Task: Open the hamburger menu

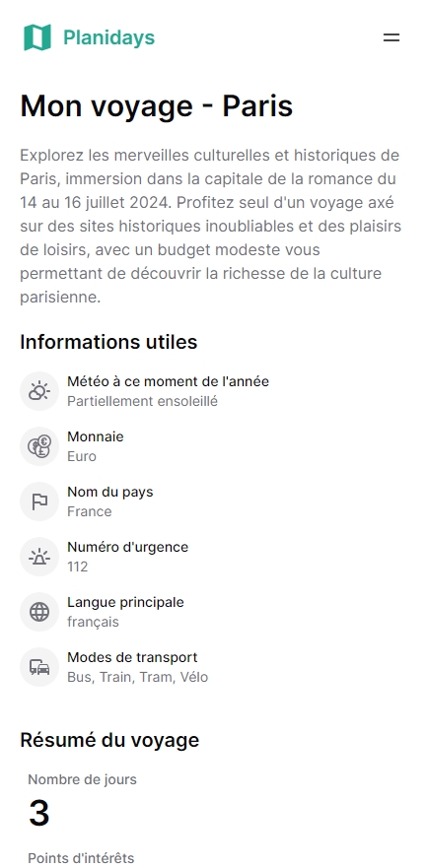Action: point(391,37)
